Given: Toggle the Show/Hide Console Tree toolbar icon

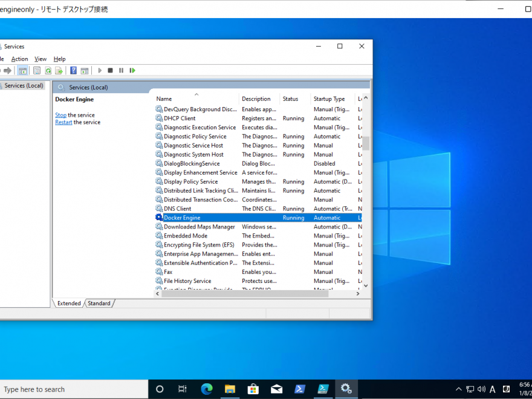Looking at the screenshot, I should pos(22,71).
